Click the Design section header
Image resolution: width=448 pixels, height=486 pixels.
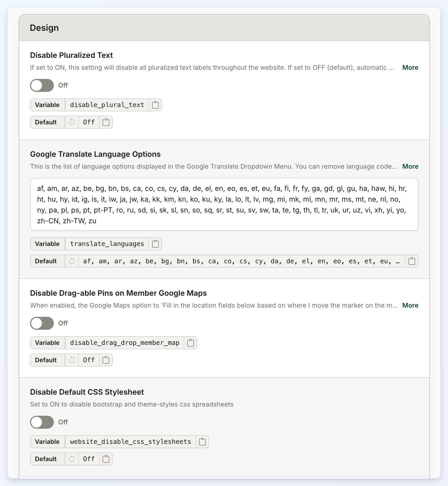[x=224, y=28]
